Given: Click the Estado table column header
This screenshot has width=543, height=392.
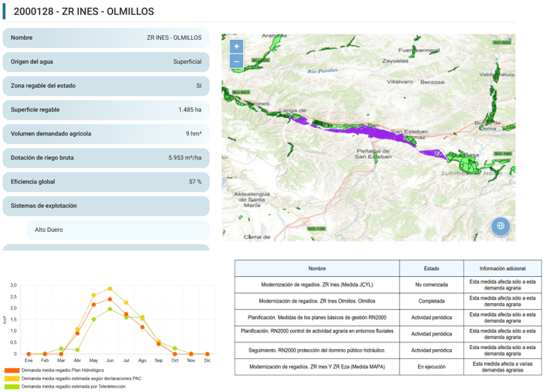Looking at the screenshot, I should tap(431, 269).
